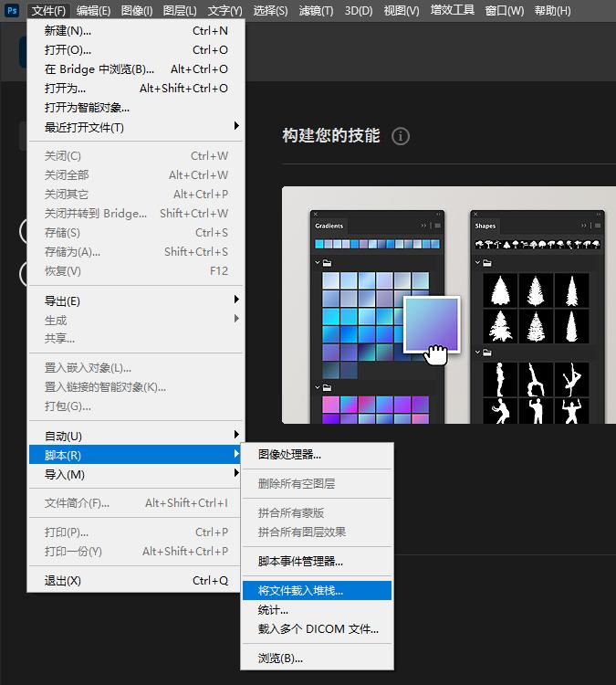Expand the 自动(U) submenu

click(x=136, y=436)
